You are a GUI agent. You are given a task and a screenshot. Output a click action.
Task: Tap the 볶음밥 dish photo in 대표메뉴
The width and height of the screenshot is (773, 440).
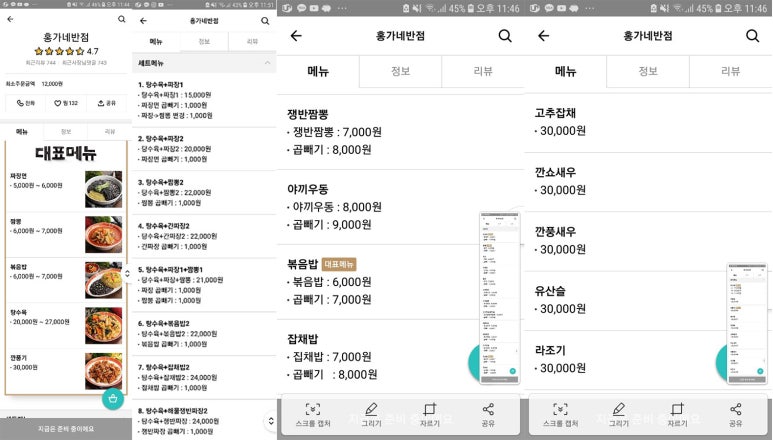coord(104,280)
